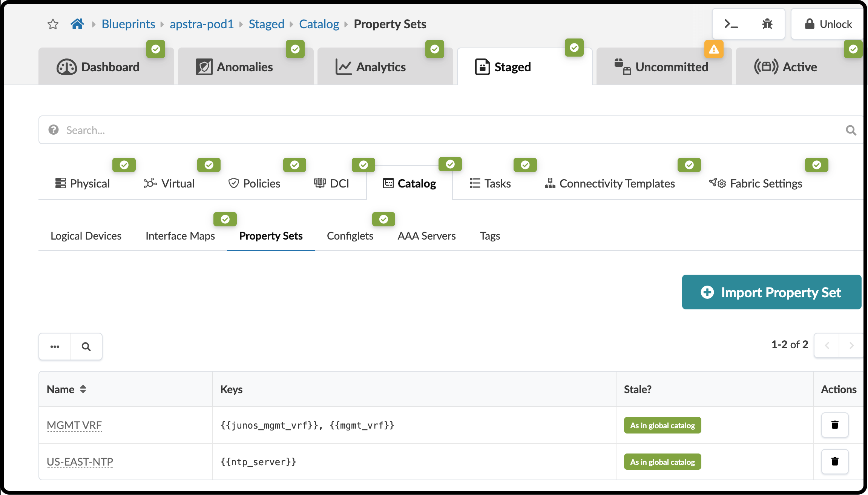The width and height of the screenshot is (868, 495).
Task: Delete MGMT VRF with trash icon
Action: tap(835, 425)
